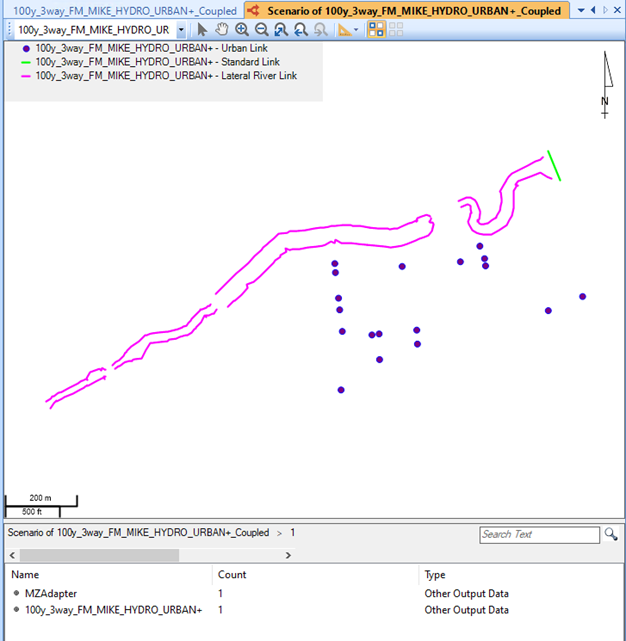This screenshot has height=641, width=626.
Task: Open the tab list dropdown arrow
Action: [581, 10]
